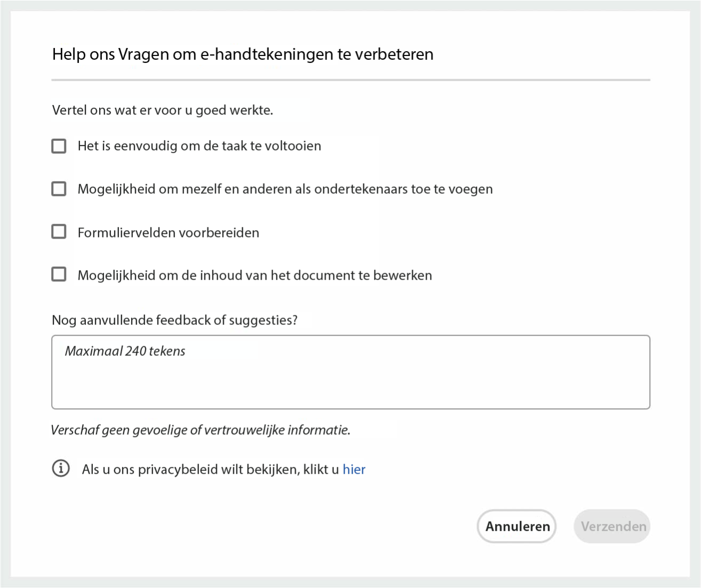Click the 'Maximaal 240 tekens' placeholder text
Image resolution: width=701 pixels, height=588 pixels.
(125, 351)
